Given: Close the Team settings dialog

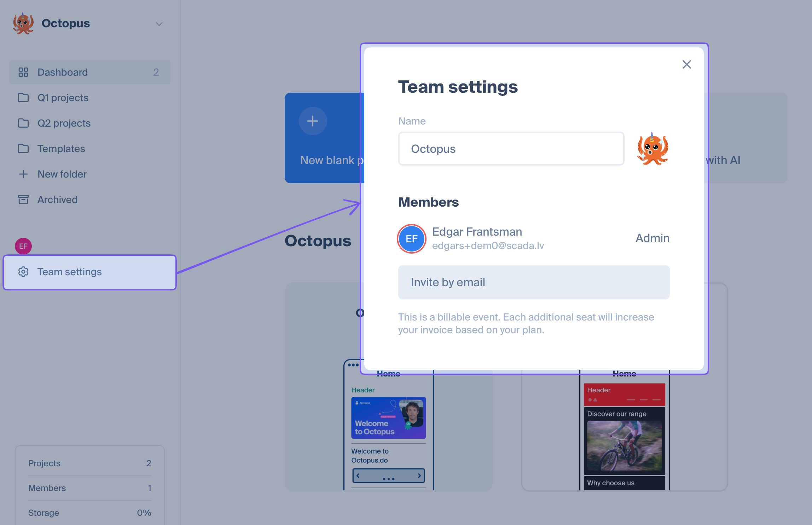Looking at the screenshot, I should coord(686,64).
